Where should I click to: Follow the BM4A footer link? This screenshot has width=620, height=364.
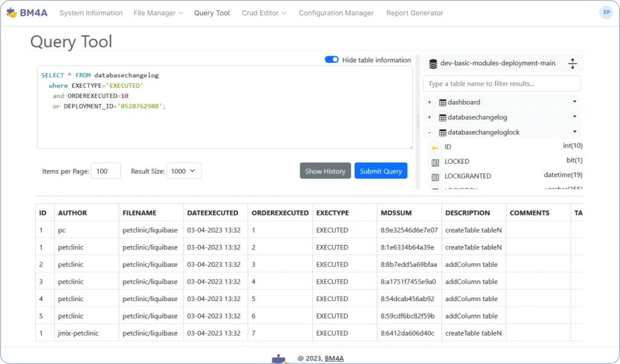334,359
